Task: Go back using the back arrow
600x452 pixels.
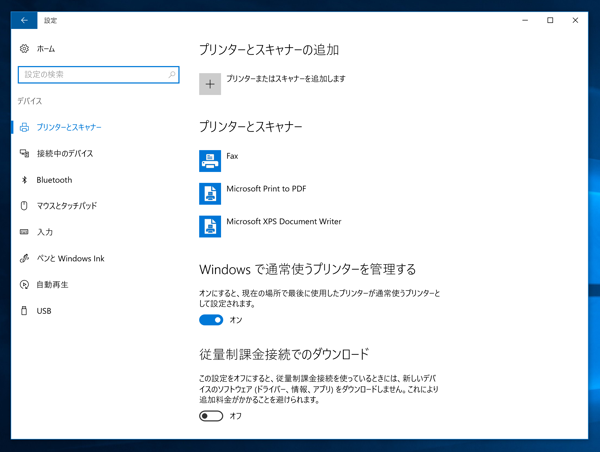Action: (24, 20)
